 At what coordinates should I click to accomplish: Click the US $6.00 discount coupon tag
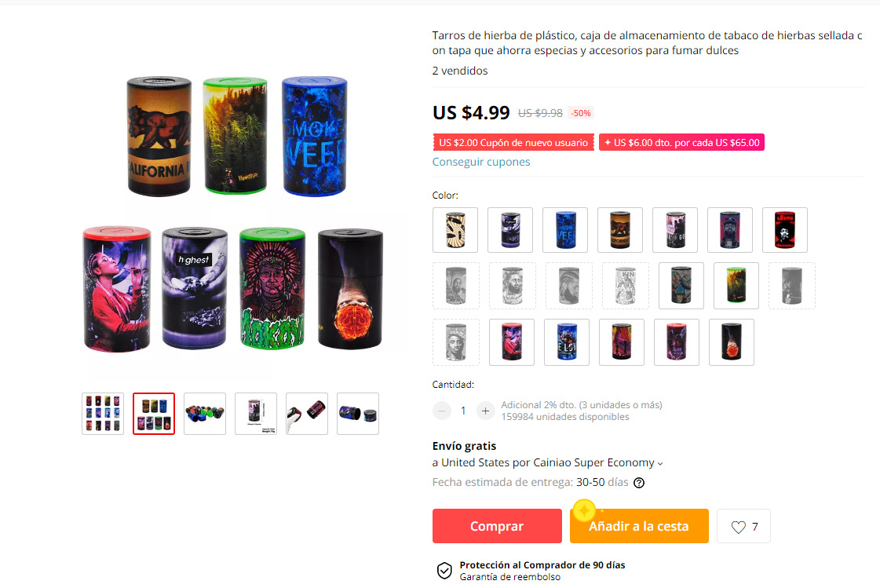[x=682, y=143]
